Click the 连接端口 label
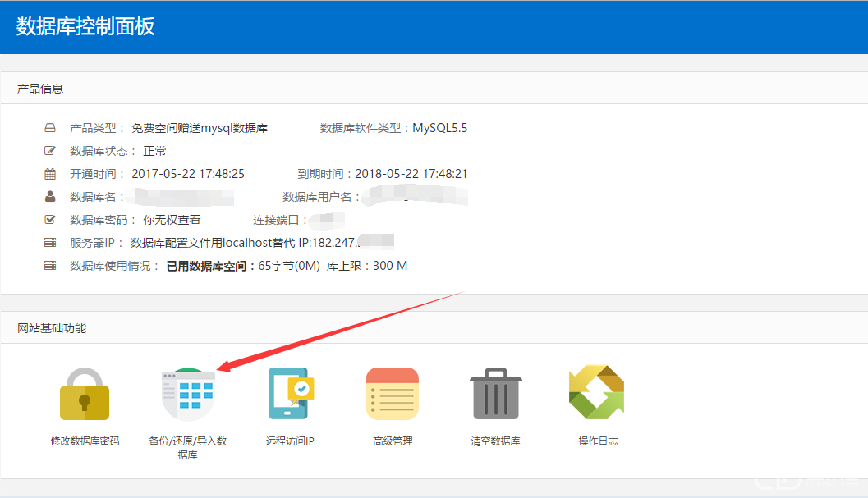Screen dimensions: 868x498 [x=276, y=220]
